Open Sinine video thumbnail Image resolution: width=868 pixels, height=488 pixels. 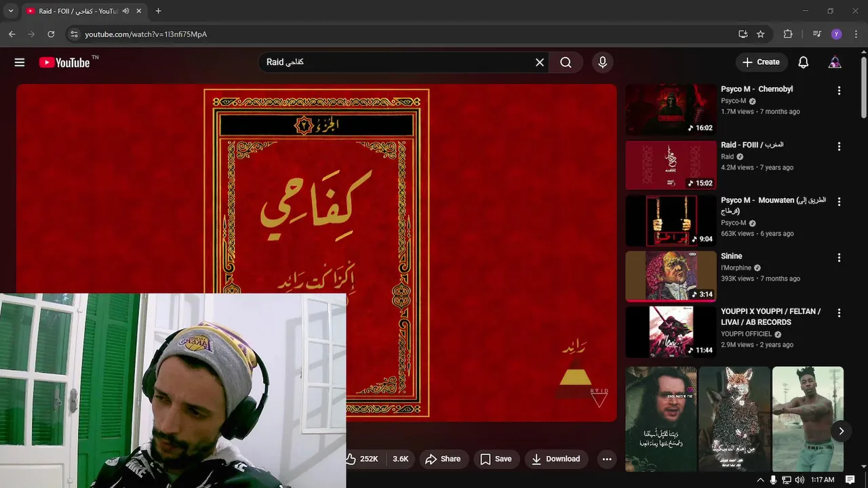[x=671, y=277]
